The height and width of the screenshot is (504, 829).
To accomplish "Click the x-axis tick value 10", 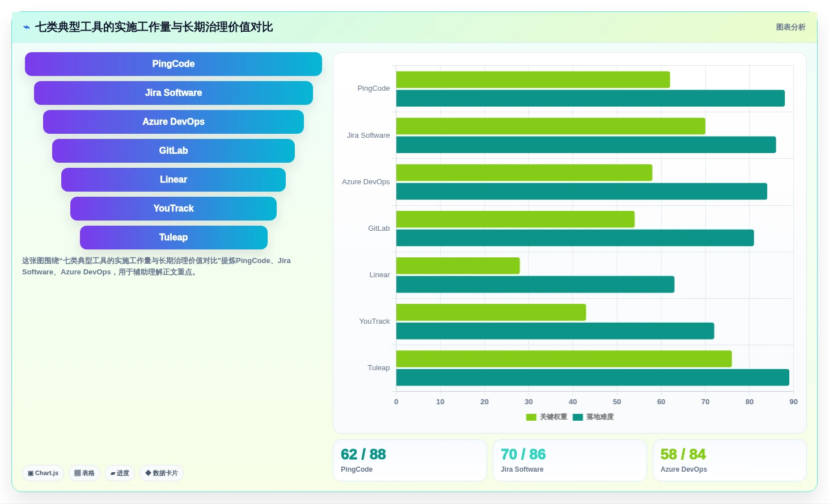I will [441, 402].
